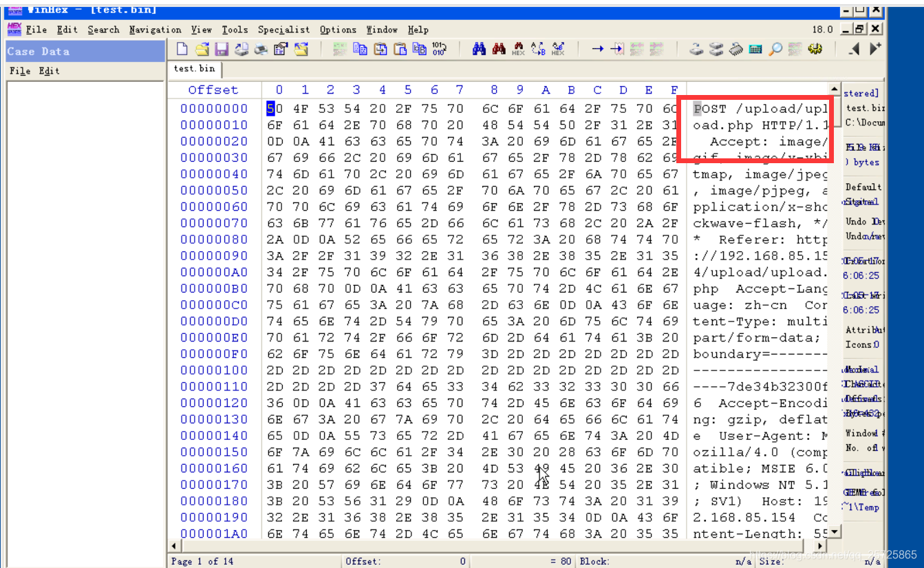924x568 pixels.
Task: Restore the inner document window button
Action: coord(859,29)
